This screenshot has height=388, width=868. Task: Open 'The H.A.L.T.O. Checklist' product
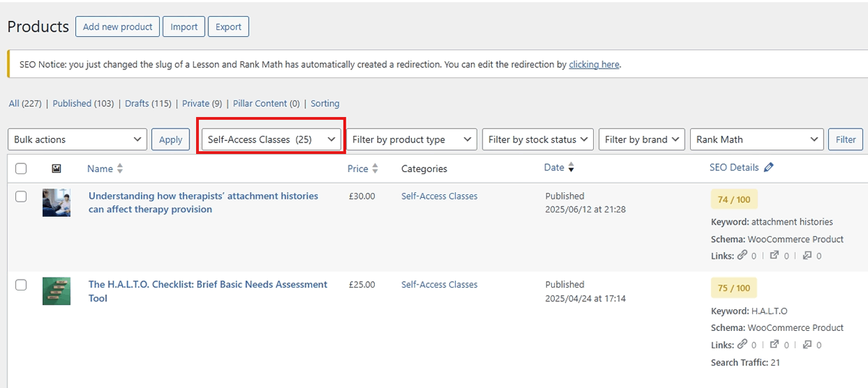click(208, 291)
